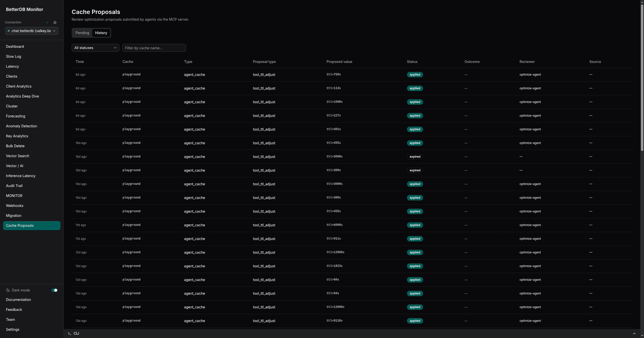644x338 pixels.
Task: Open Forecasting in the sidebar
Action: [x=31, y=116]
